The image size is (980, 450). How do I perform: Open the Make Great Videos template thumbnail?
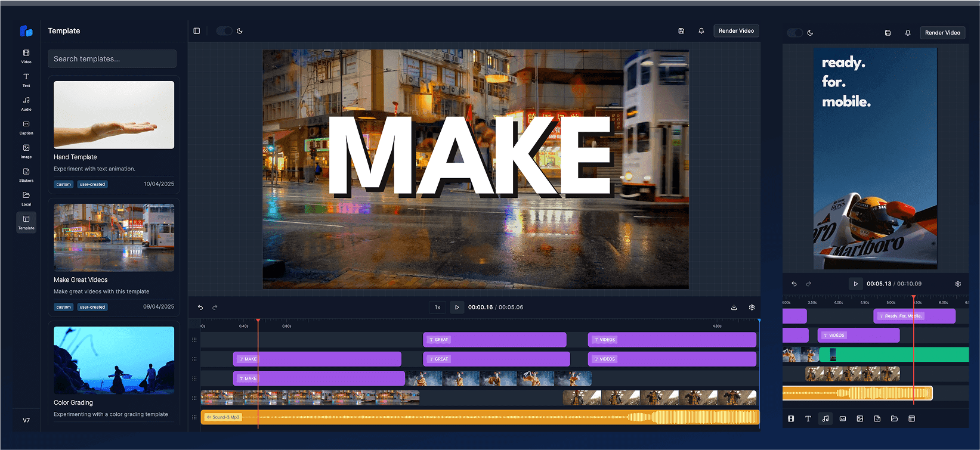(x=114, y=238)
